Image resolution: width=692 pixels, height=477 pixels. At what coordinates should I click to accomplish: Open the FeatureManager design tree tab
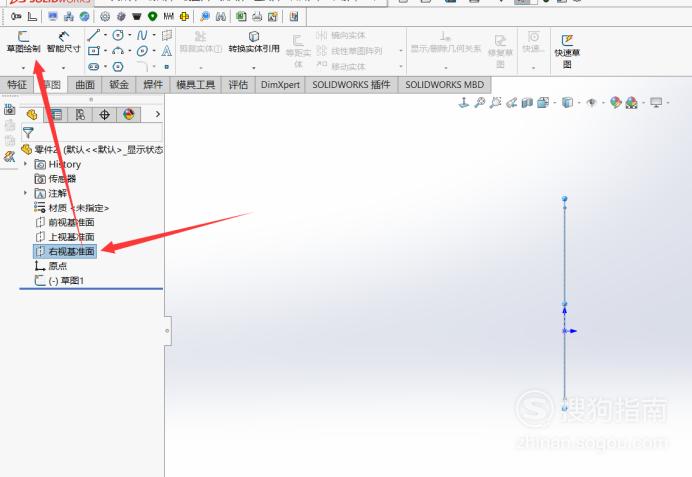click(32, 115)
